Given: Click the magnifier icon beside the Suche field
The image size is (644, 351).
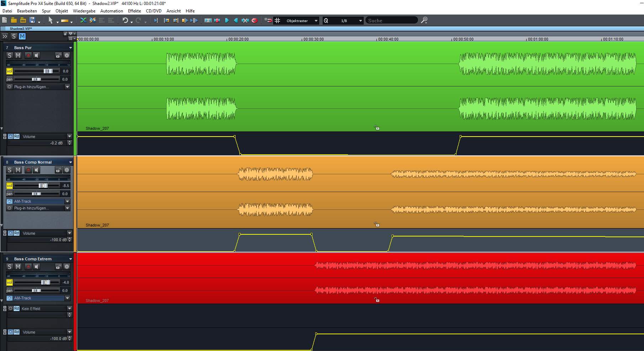Looking at the screenshot, I should click(x=424, y=20).
